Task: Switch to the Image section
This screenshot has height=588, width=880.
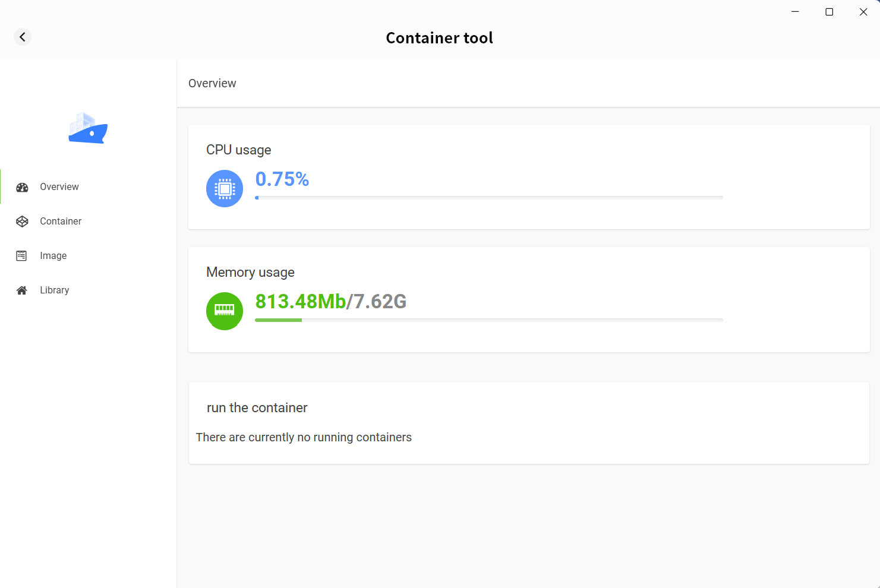Action: [x=53, y=256]
